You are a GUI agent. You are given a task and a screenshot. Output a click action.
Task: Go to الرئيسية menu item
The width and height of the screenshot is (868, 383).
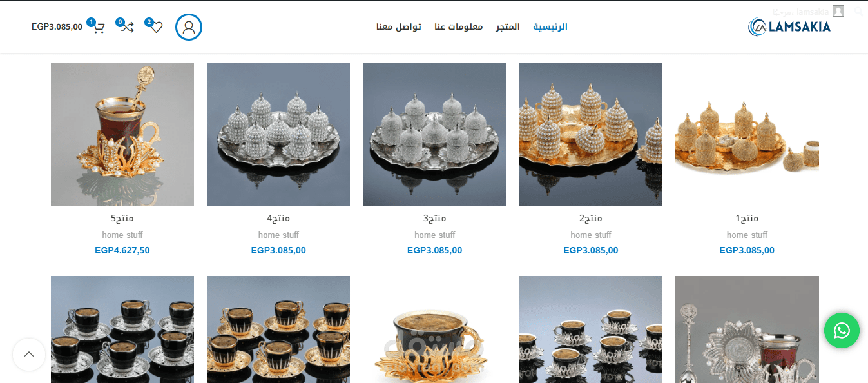coord(550,27)
